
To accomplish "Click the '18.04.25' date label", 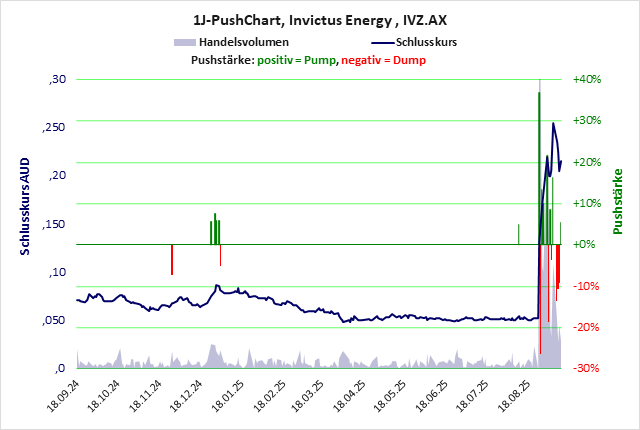I will click(349, 396).
